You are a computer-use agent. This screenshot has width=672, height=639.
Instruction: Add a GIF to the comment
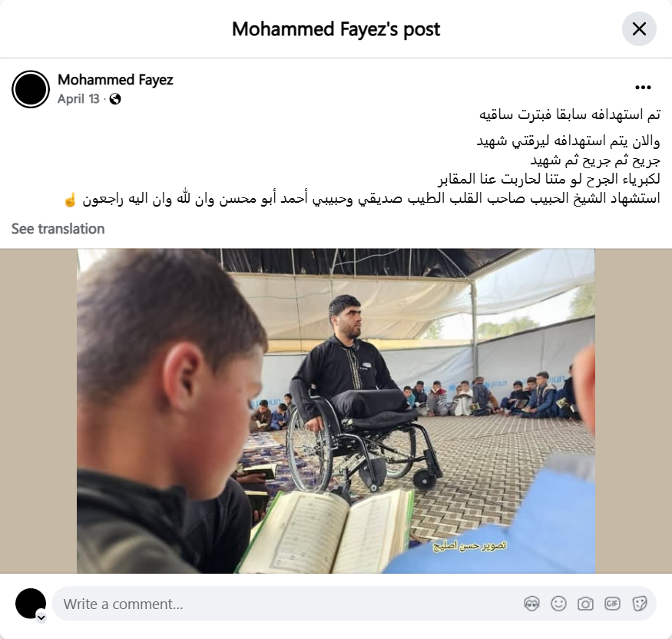pyautogui.click(x=612, y=604)
